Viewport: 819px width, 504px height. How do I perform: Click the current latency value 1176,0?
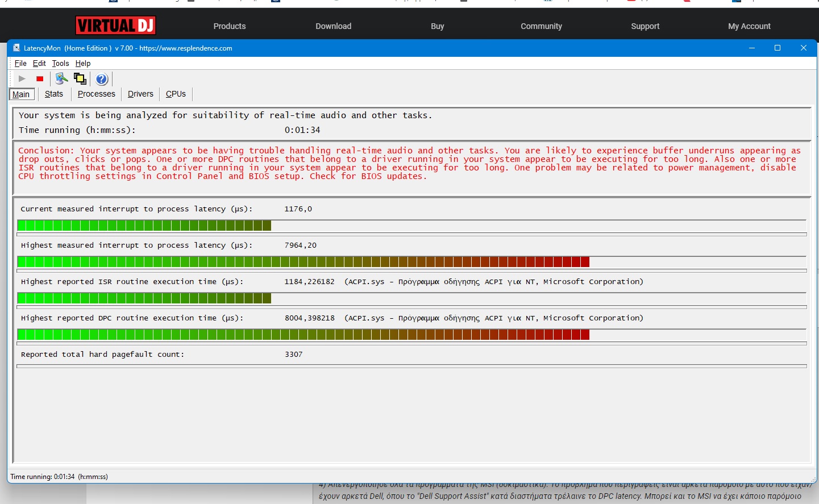(298, 209)
